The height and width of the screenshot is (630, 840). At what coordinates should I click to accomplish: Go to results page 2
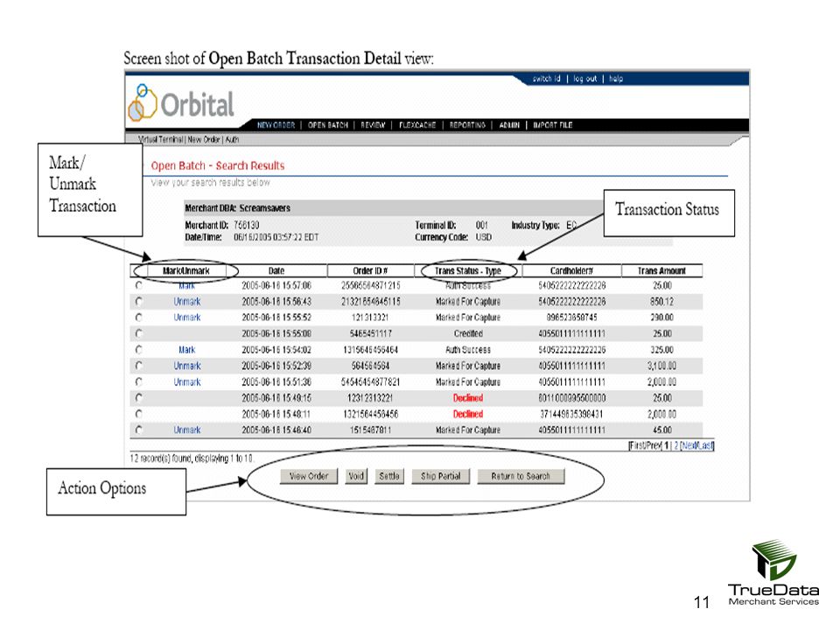(x=676, y=445)
